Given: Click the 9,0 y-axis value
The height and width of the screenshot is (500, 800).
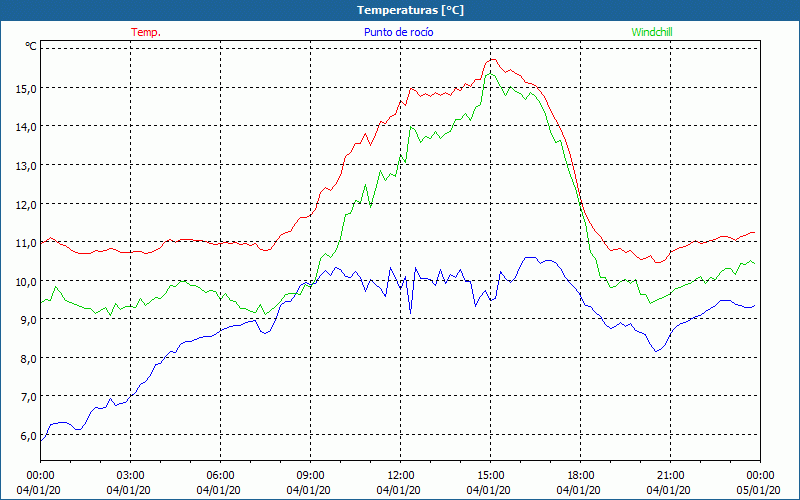Looking at the screenshot, I should click(x=29, y=320).
